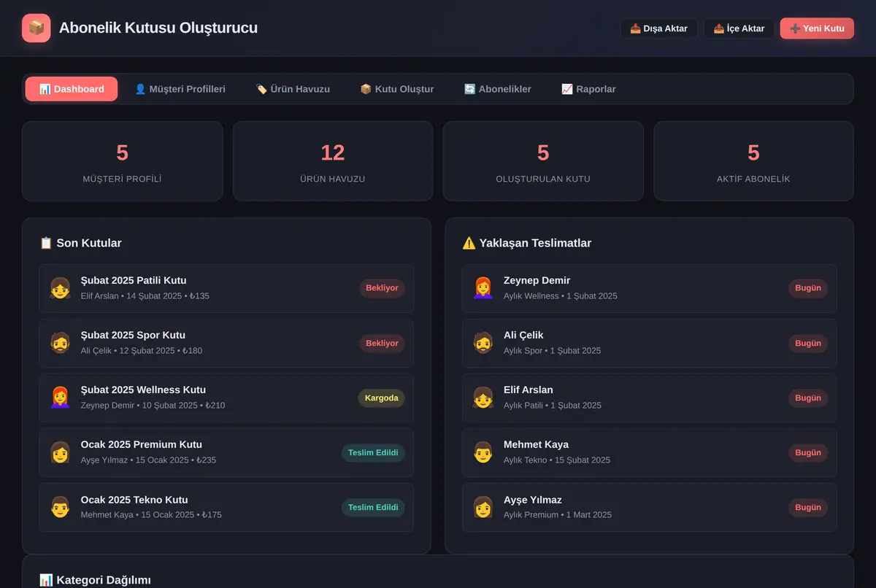Click Mehmet avatar in Ocak Tekno Kutu row
Viewport: 876px width, 588px height.
pos(60,507)
